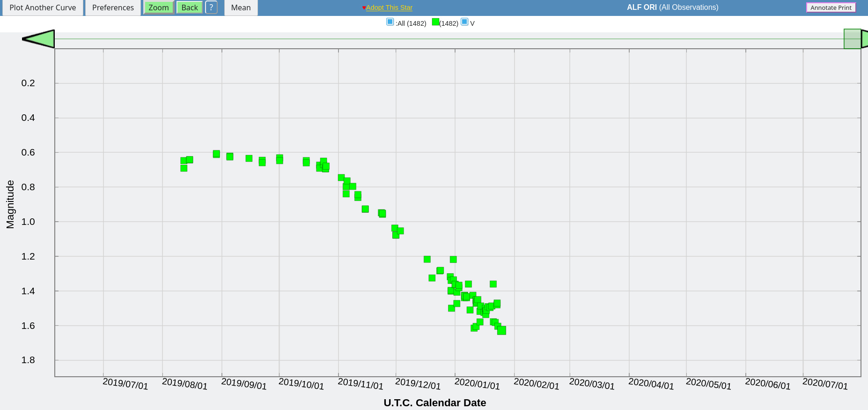Toggle the V band checkbox
Screen dimensions: 868x410
click(464, 22)
